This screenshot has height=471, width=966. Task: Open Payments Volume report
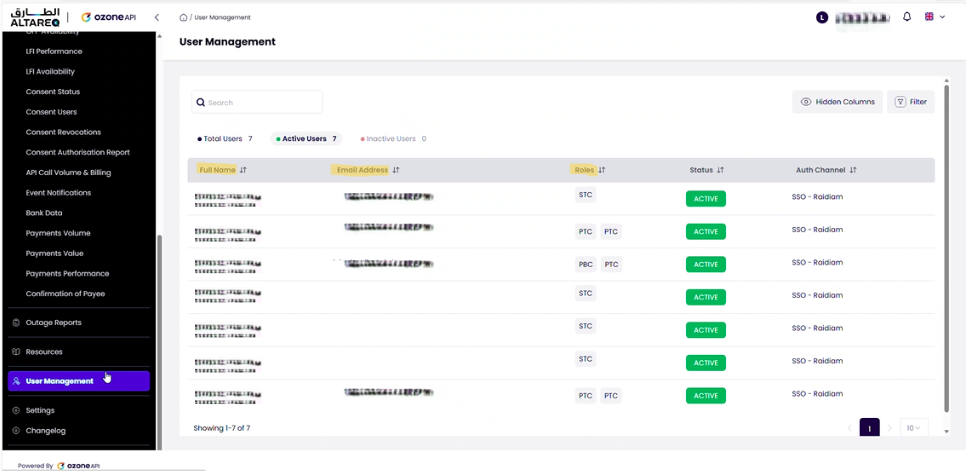(x=58, y=233)
